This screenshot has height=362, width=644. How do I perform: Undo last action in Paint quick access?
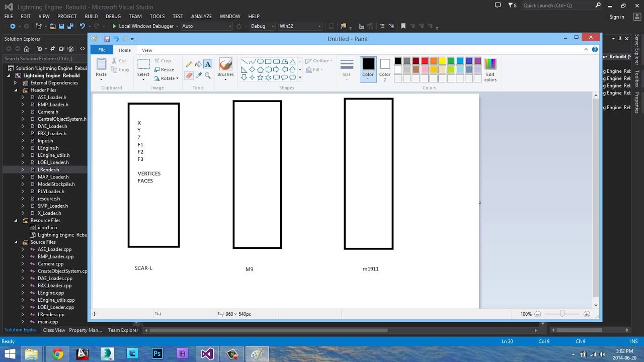tap(116, 39)
